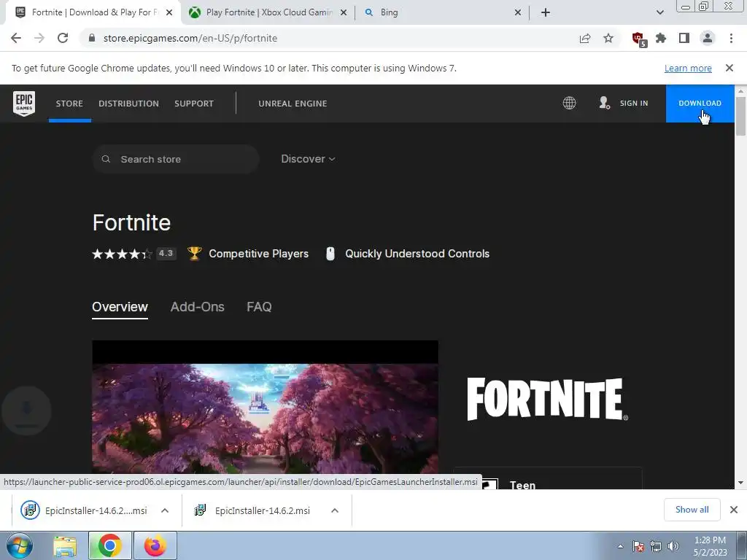The width and height of the screenshot is (747, 560).
Task: Switch to the Bing tab
Action: [441, 12]
